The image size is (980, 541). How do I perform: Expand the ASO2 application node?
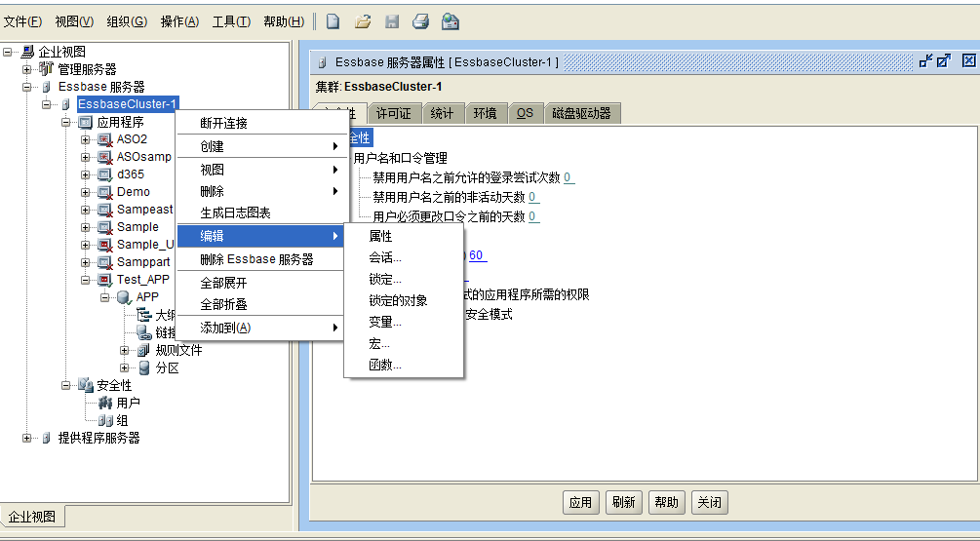85,139
